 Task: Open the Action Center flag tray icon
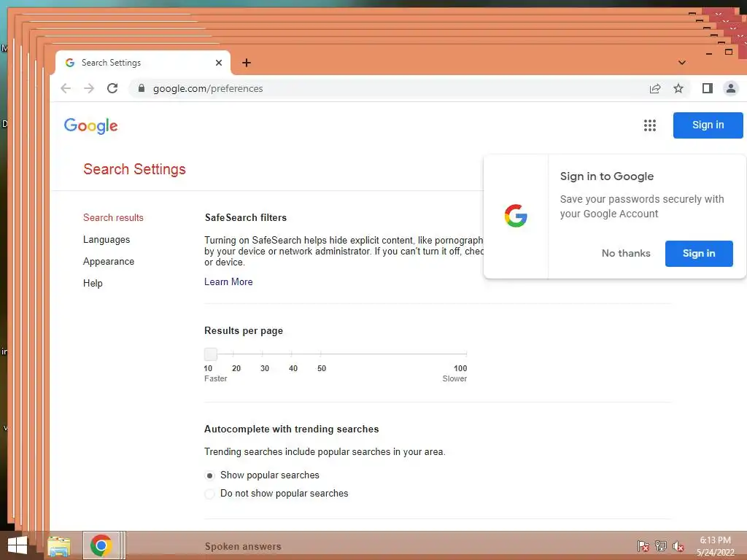(643, 546)
